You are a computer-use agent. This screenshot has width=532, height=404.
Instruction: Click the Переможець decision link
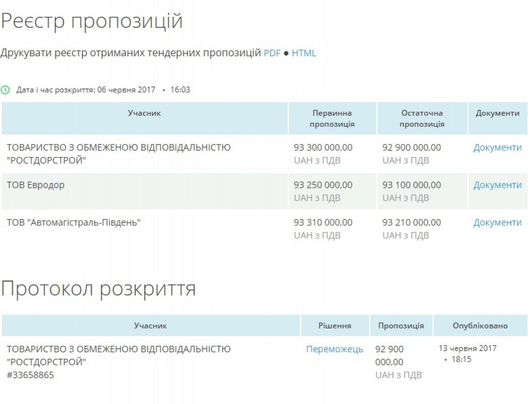334,349
